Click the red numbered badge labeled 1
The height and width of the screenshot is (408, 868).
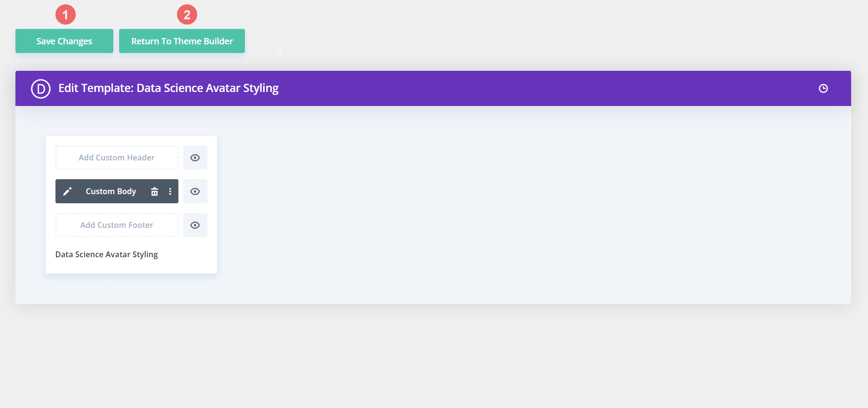[x=65, y=14]
